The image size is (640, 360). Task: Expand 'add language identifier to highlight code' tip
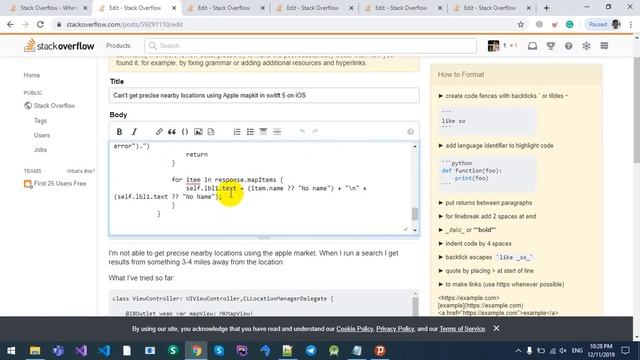click(496, 146)
